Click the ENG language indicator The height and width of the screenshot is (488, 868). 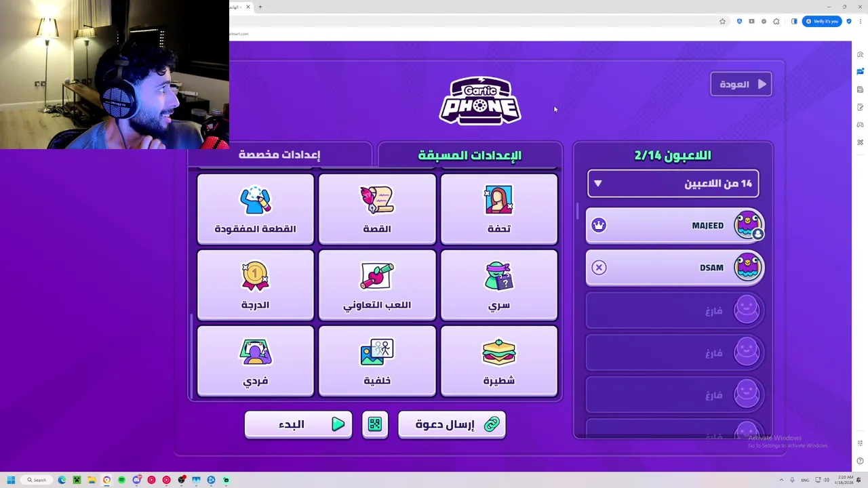click(x=805, y=481)
